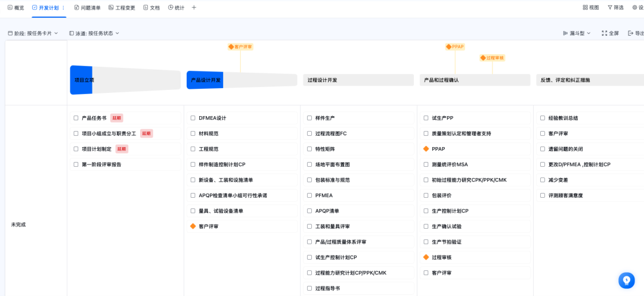The width and height of the screenshot is (644, 296).
Task: Click the 视图 view grid icon
Action: pos(585,8)
